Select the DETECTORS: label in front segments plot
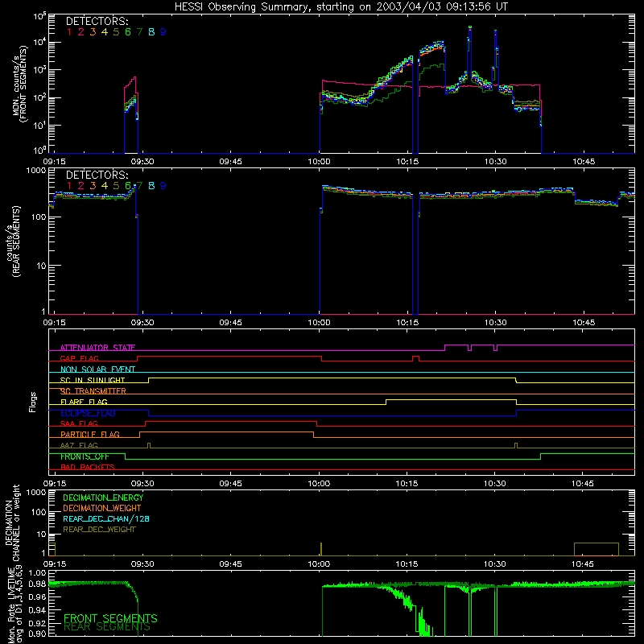 (97, 22)
